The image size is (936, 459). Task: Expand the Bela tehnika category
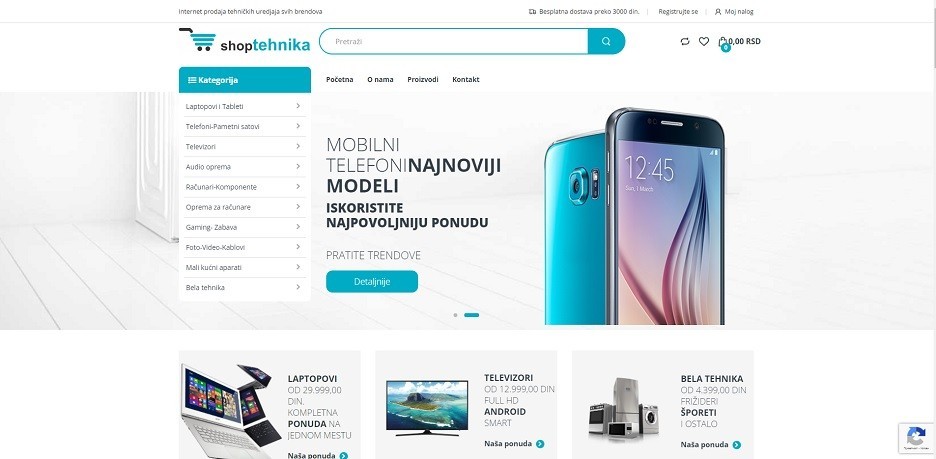tap(245, 287)
